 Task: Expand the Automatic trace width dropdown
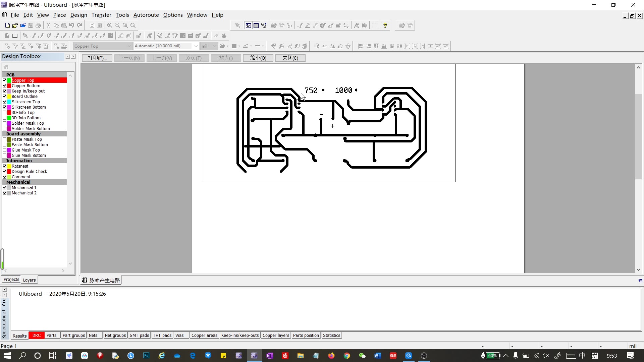click(196, 46)
